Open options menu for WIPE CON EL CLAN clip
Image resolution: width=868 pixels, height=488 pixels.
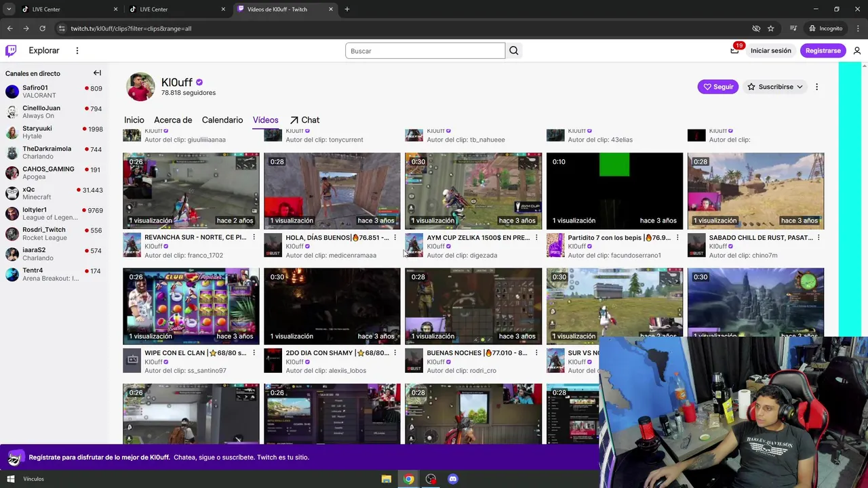(254, 352)
